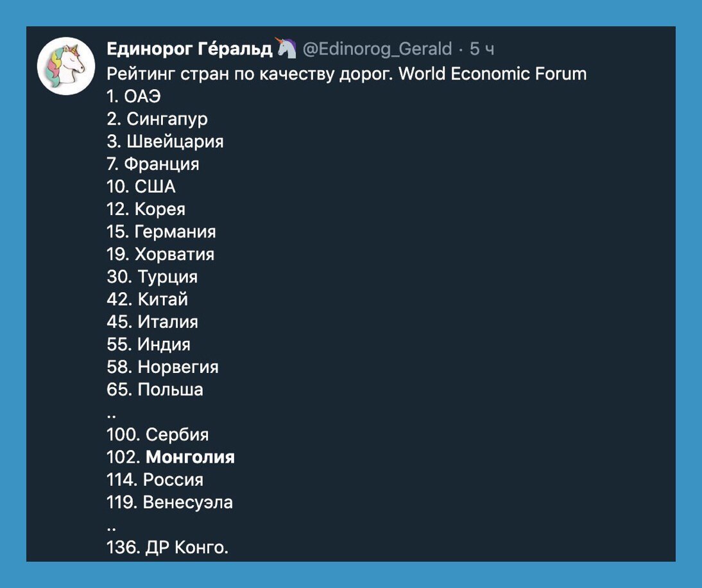
Task: Select the line 1. ОАЭ
Action: (134, 96)
